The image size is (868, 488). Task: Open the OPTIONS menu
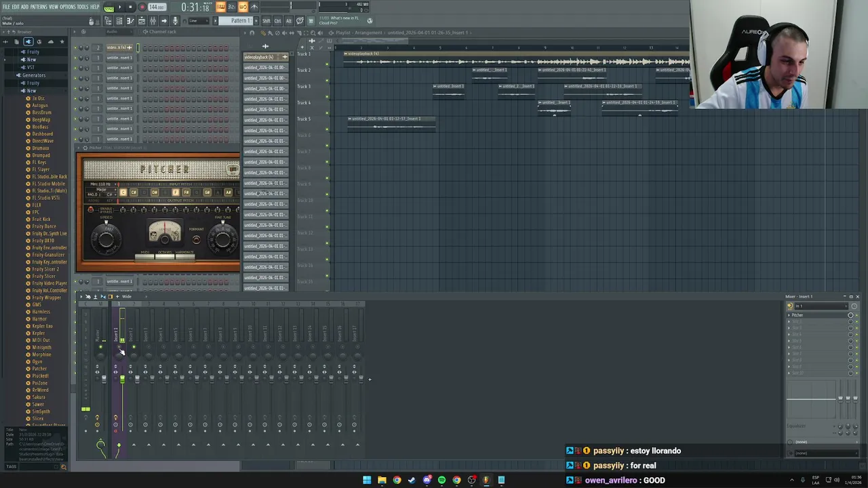click(x=68, y=7)
